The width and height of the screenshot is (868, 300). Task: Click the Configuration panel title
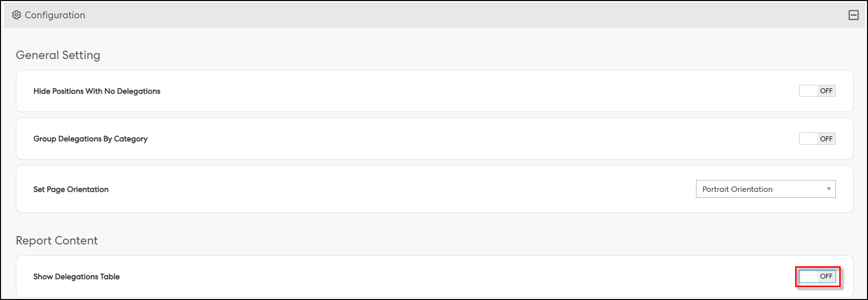pos(55,15)
